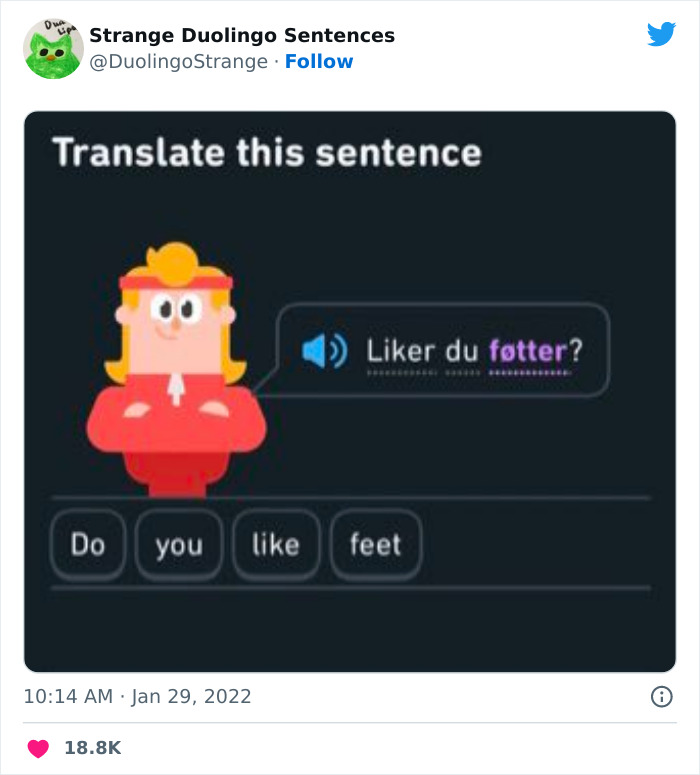Screen dimensions: 700x775
Task: Open the green owl profile avatar
Action: (53, 48)
